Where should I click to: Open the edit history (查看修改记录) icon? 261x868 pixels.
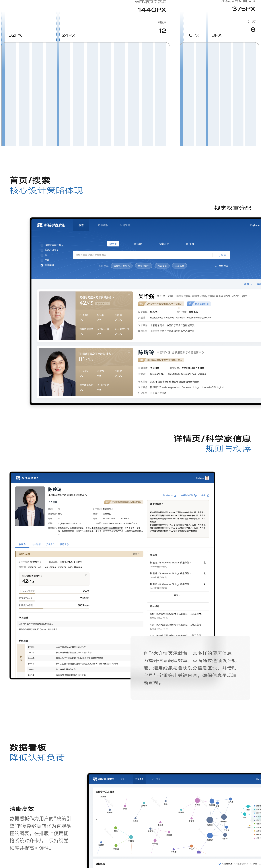pyautogui.click(x=195, y=495)
